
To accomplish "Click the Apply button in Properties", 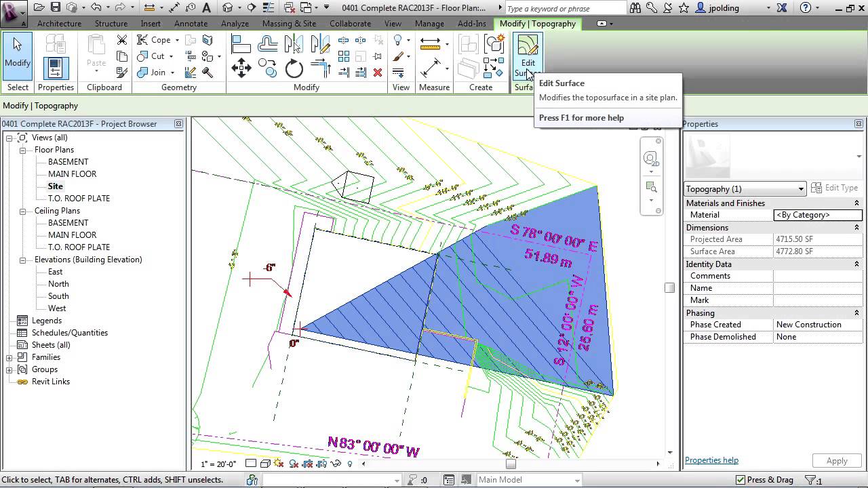I will [837, 461].
